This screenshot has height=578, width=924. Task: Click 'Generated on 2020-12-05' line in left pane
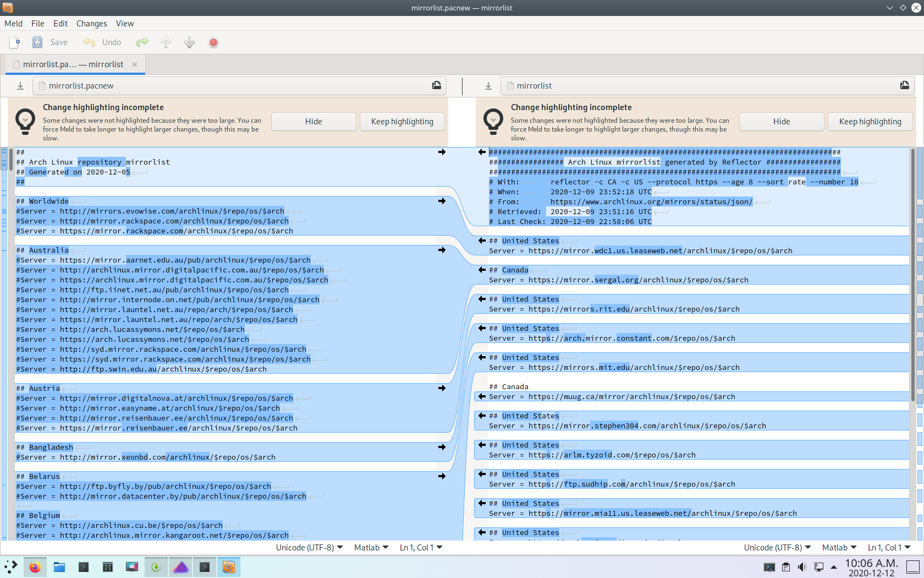73,172
